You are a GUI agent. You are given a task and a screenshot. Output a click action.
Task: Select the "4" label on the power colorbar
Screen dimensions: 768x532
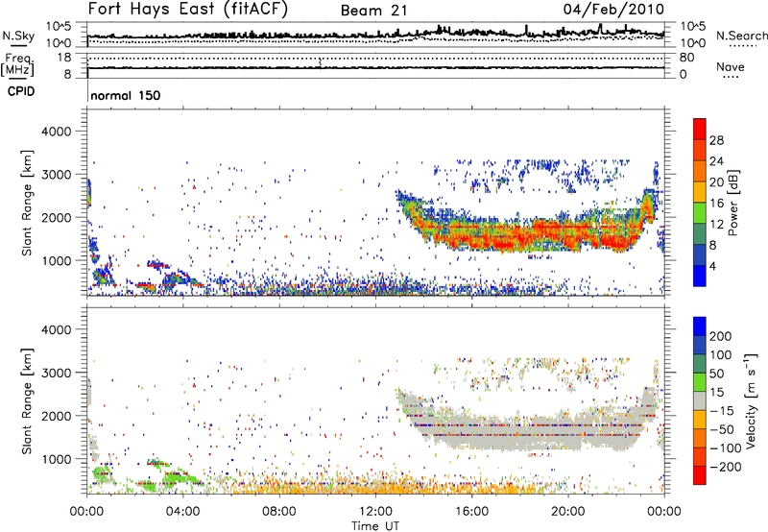(712, 266)
